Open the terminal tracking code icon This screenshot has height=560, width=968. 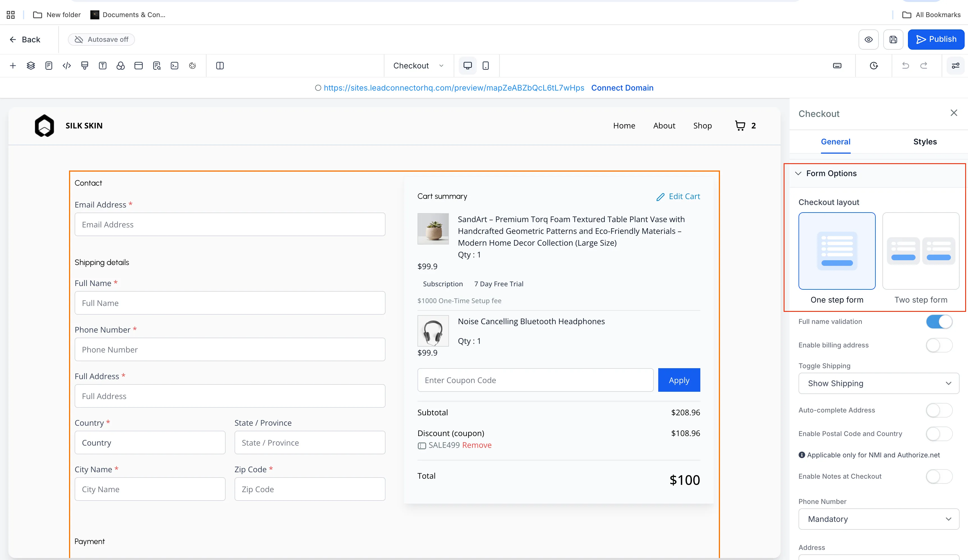tap(175, 66)
